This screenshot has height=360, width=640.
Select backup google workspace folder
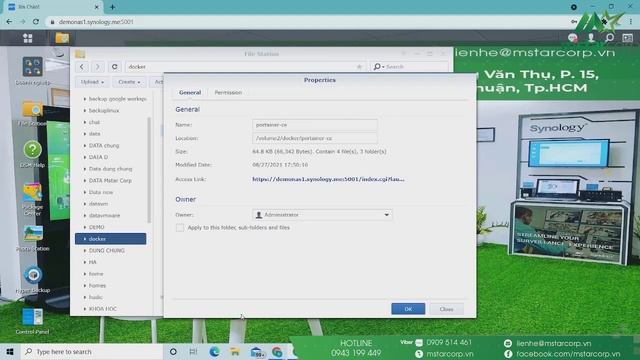(118, 99)
